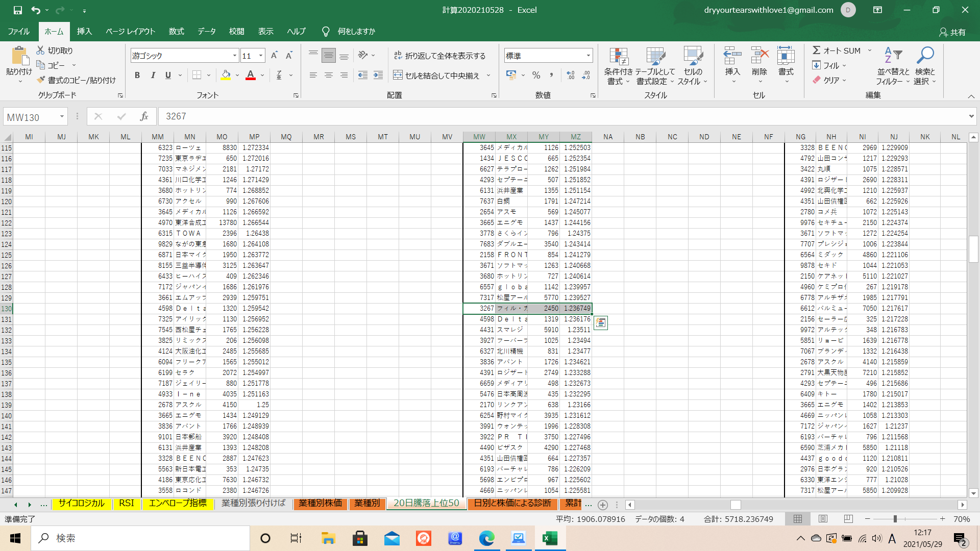Toggle italic formatting
The image size is (980, 551).
click(x=153, y=76)
